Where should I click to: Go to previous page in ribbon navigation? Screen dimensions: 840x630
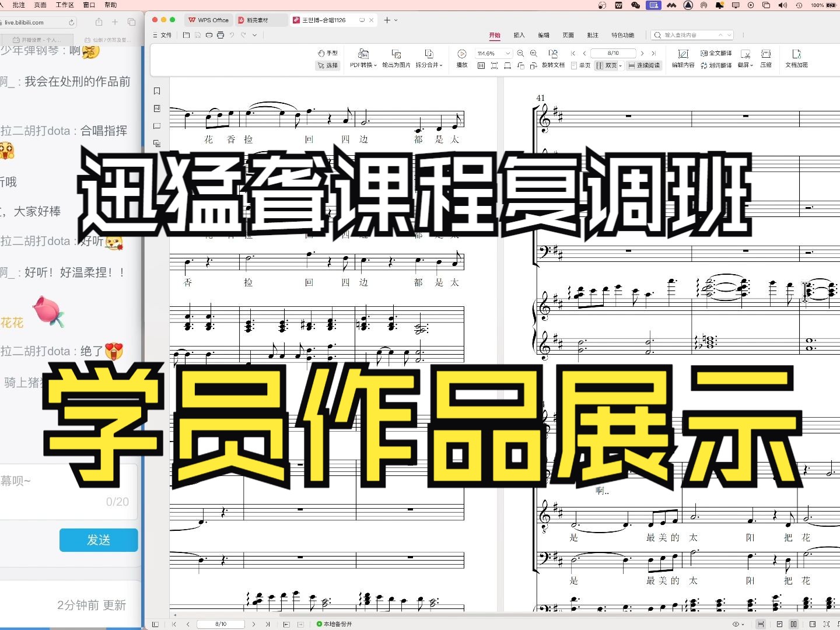point(584,53)
